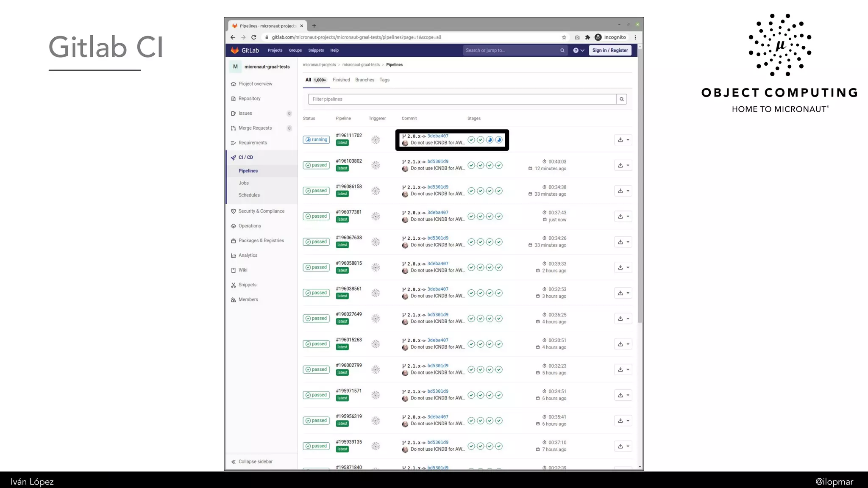Open browser extensions puzzle icon

pos(587,37)
